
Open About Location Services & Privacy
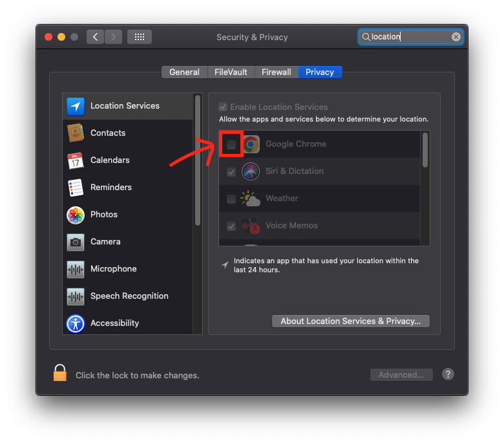tap(351, 321)
